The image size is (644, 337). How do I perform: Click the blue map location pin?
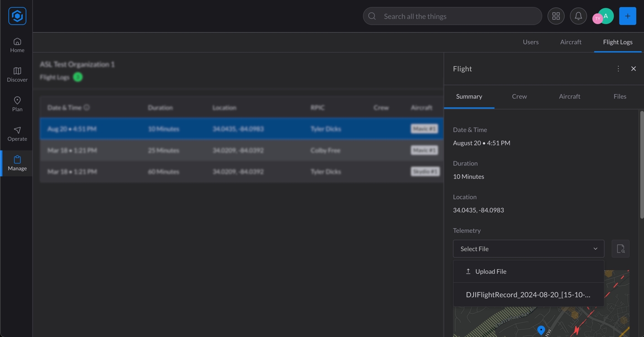click(x=541, y=330)
